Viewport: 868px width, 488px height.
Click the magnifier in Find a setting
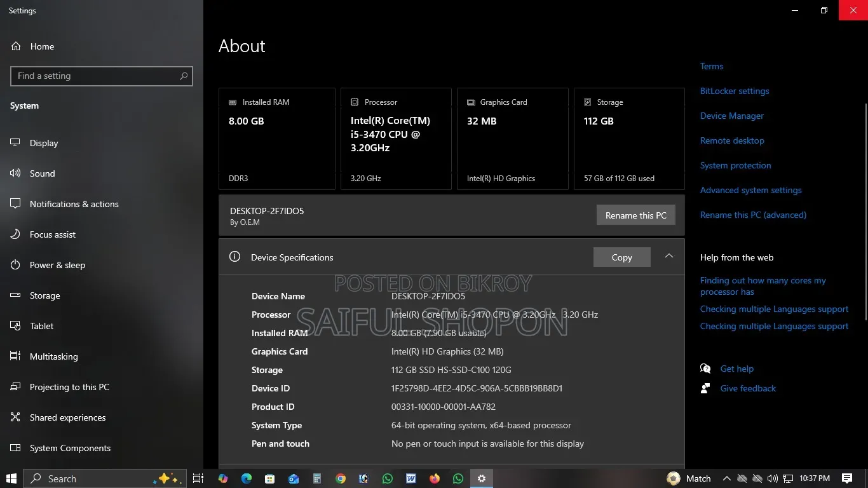tap(184, 76)
